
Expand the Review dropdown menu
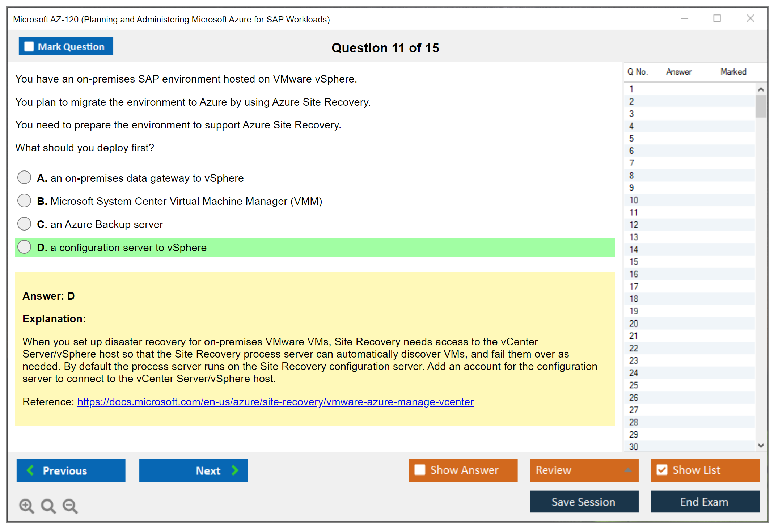click(628, 470)
